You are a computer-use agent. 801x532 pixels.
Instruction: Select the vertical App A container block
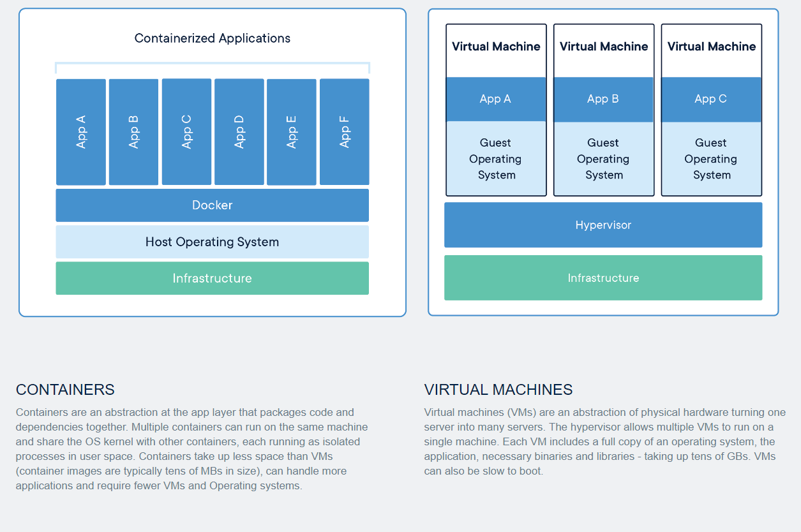click(x=81, y=132)
